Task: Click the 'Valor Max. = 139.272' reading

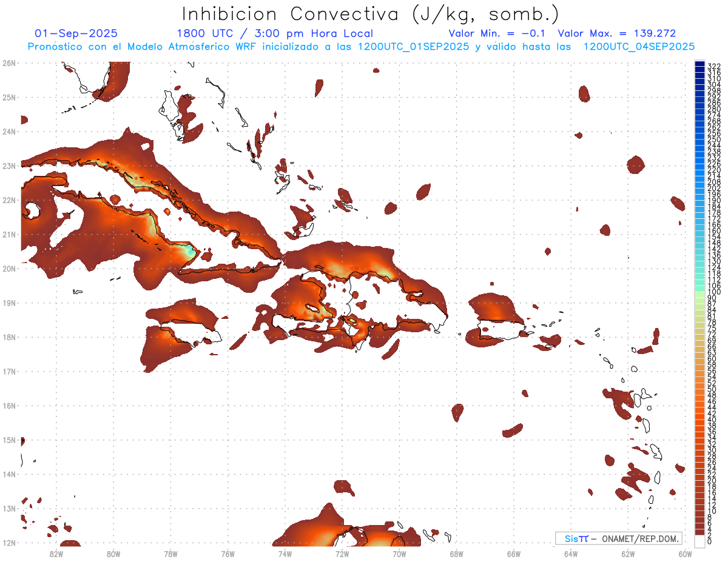Action: pos(617,33)
